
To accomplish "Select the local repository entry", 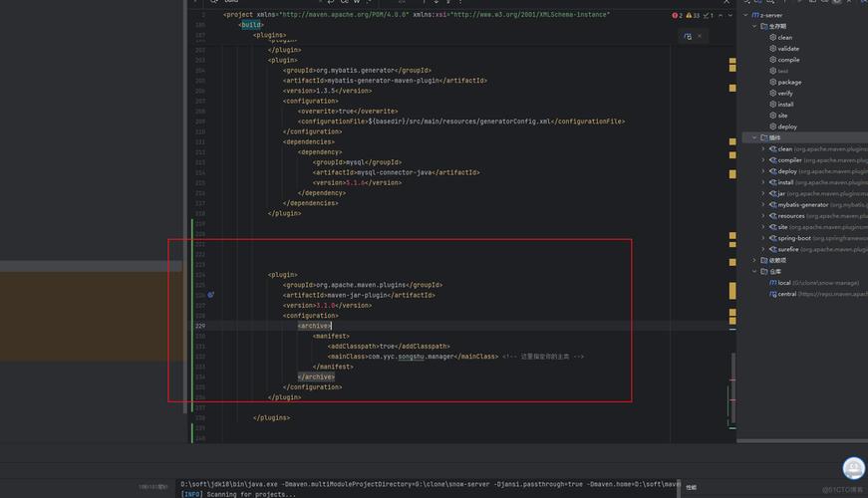I will [784, 283].
